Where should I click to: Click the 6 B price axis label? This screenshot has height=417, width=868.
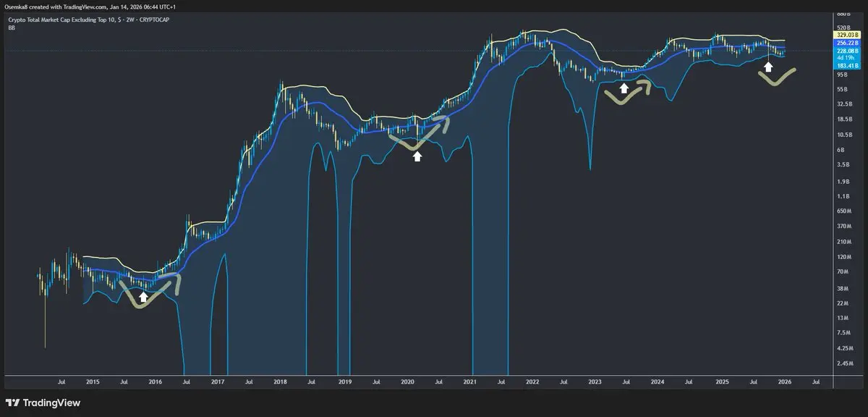pos(840,150)
